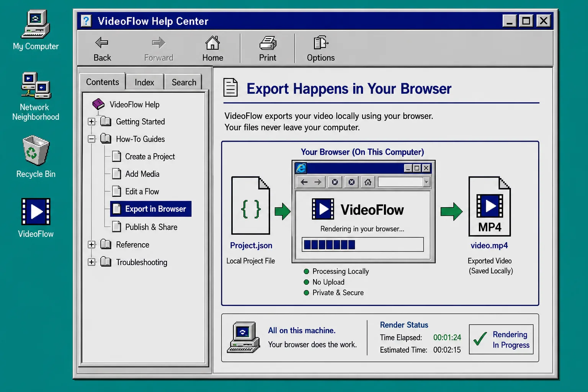Click the embedded browser's stop button

(351, 182)
